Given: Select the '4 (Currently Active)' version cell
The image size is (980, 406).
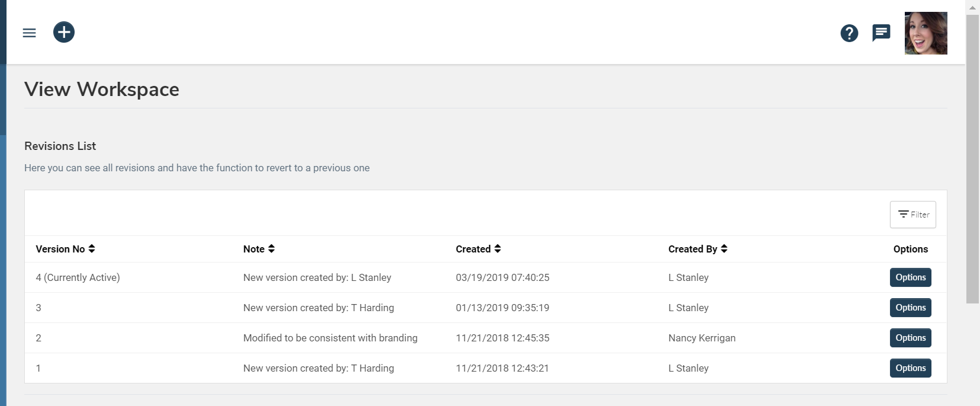Looking at the screenshot, I should tap(78, 277).
